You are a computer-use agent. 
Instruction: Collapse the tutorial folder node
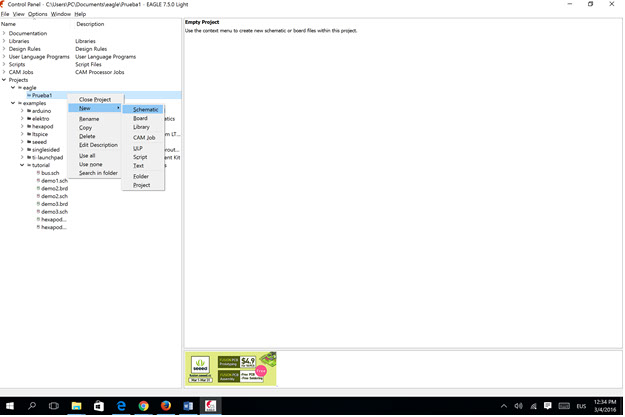tap(22, 165)
